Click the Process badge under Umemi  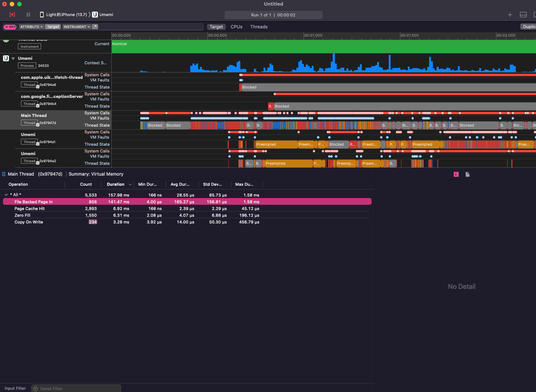pos(27,66)
